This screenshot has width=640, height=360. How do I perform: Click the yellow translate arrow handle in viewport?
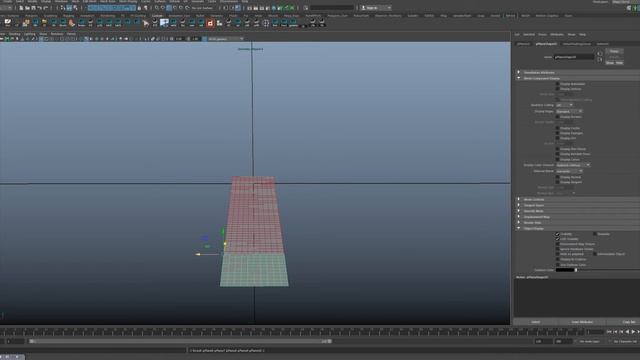(198, 254)
